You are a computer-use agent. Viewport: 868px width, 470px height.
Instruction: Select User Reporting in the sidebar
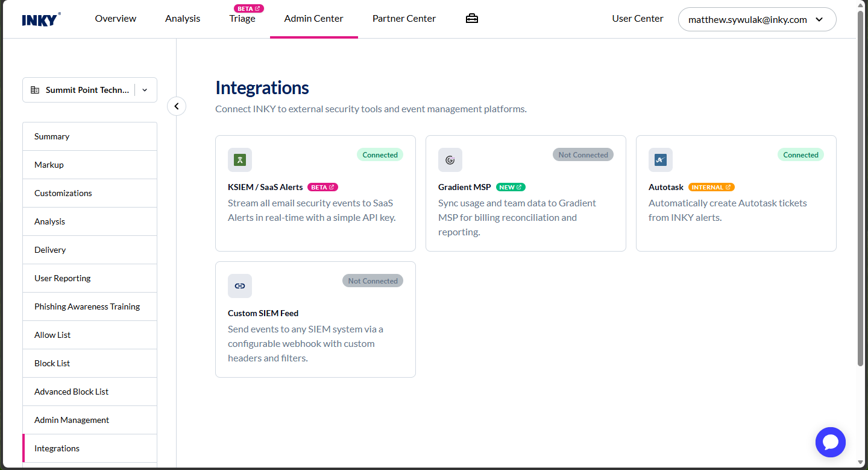coord(90,278)
